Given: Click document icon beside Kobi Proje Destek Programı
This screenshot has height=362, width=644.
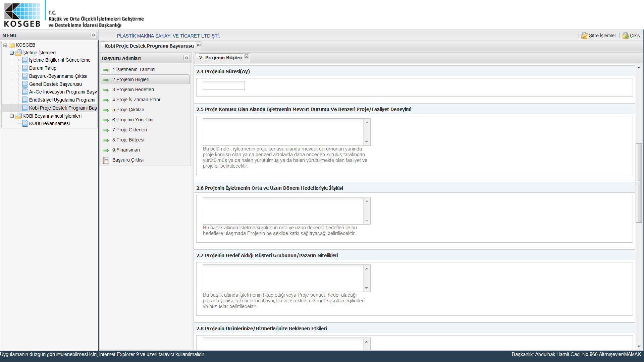Looking at the screenshot, I should click(x=25, y=108).
